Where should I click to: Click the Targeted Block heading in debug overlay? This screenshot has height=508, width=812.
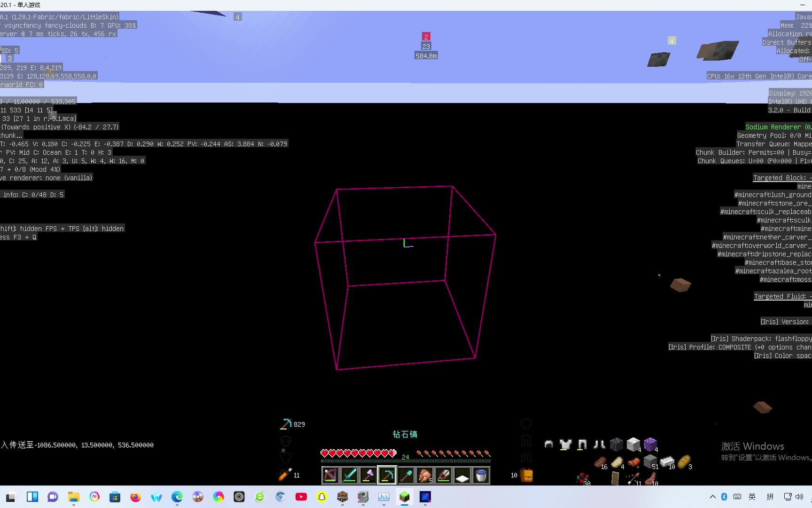click(782, 178)
